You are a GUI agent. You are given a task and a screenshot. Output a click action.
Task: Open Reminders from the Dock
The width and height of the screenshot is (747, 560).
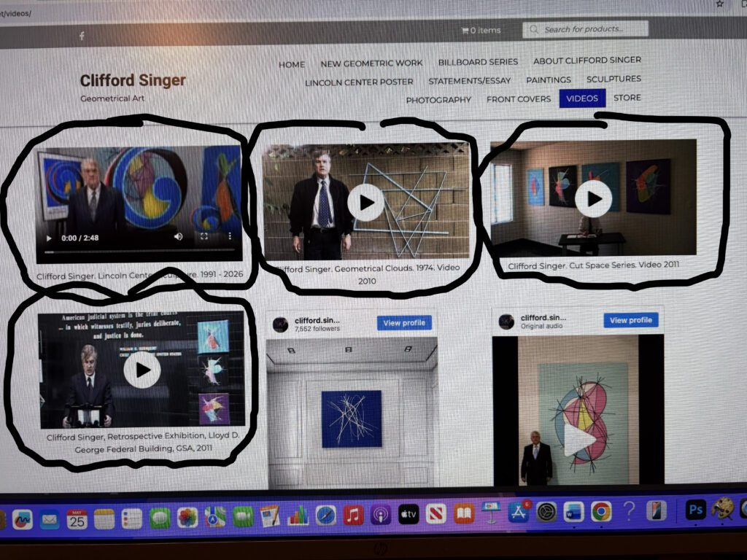[132, 518]
